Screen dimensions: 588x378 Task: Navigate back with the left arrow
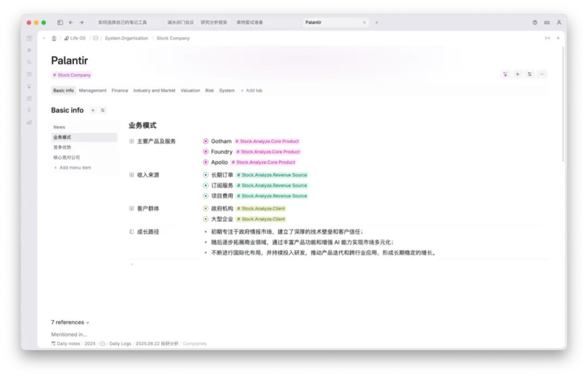(x=71, y=22)
